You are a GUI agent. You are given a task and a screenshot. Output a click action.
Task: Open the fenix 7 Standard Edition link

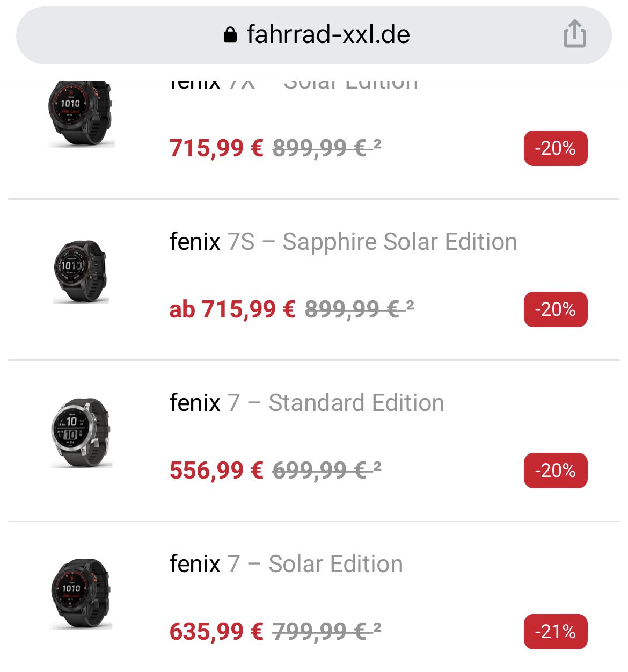point(306,403)
